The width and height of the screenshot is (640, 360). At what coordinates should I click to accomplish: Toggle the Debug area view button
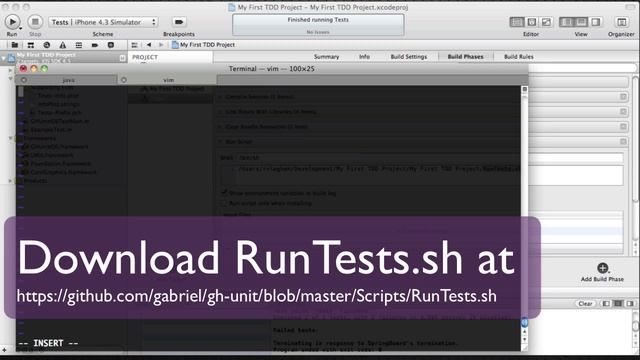(581, 22)
